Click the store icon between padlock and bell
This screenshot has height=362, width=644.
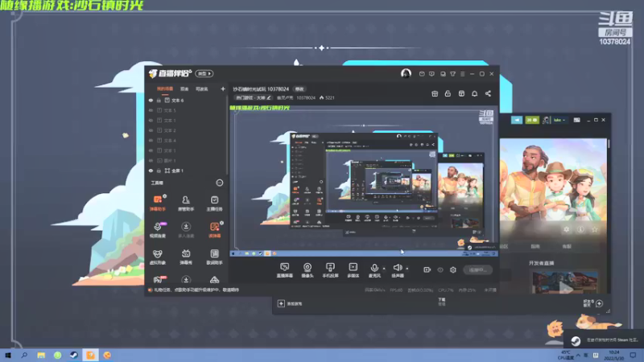(461, 93)
